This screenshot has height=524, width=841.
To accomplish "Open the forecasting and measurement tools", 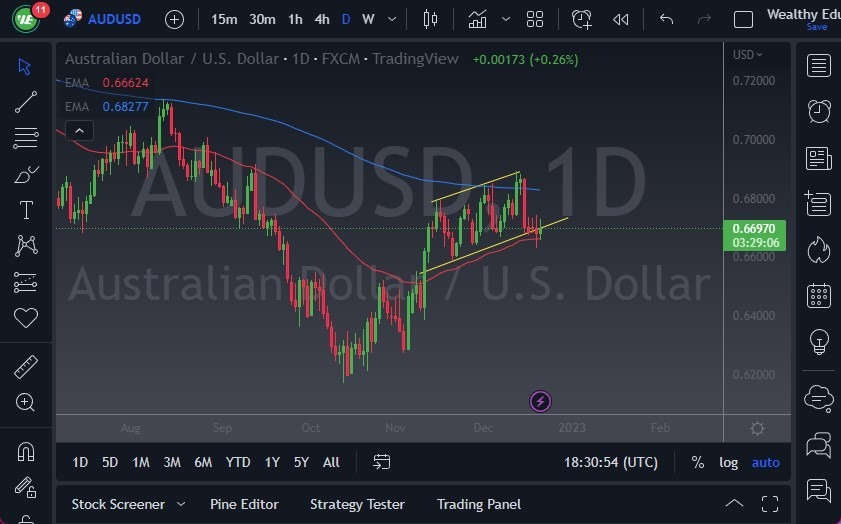I will pos(26,282).
